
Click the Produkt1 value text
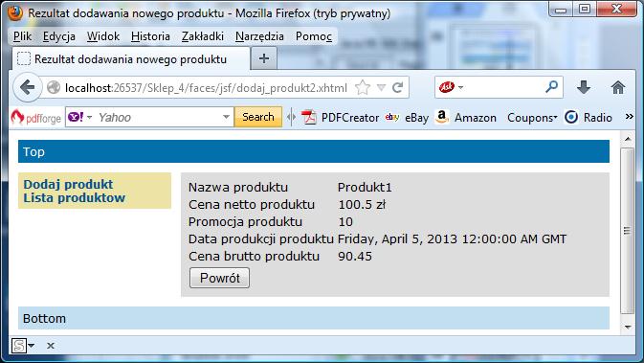[x=365, y=188]
